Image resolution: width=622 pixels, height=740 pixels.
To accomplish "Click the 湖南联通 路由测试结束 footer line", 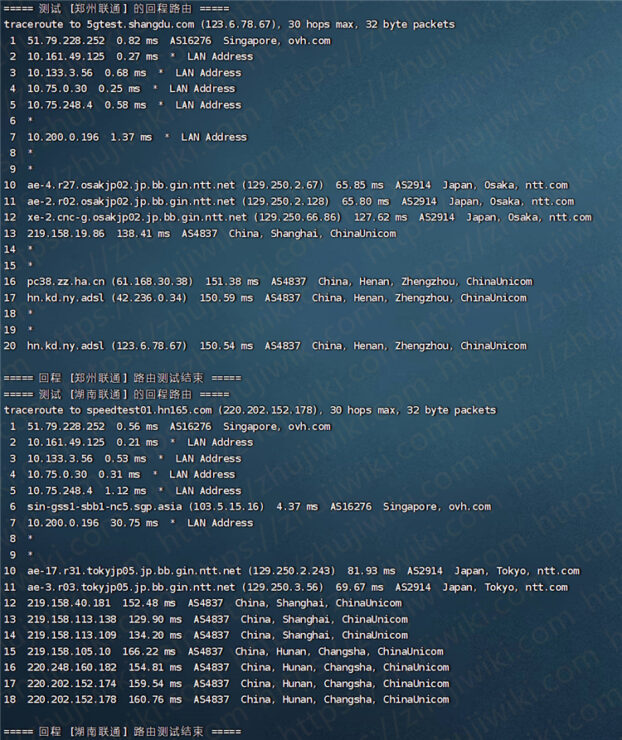I will click(123, 732).
